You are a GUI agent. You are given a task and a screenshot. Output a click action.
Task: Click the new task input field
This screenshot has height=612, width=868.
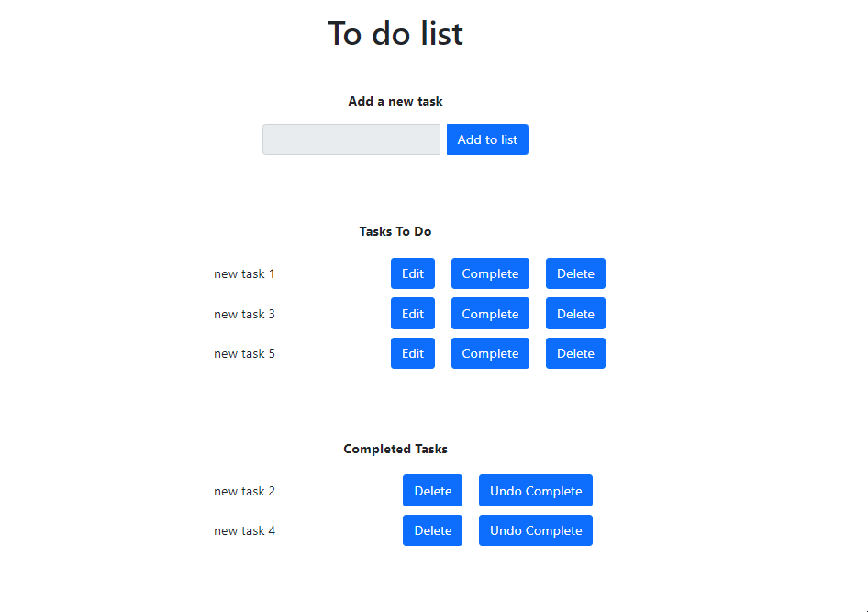(x=351, y=139)
